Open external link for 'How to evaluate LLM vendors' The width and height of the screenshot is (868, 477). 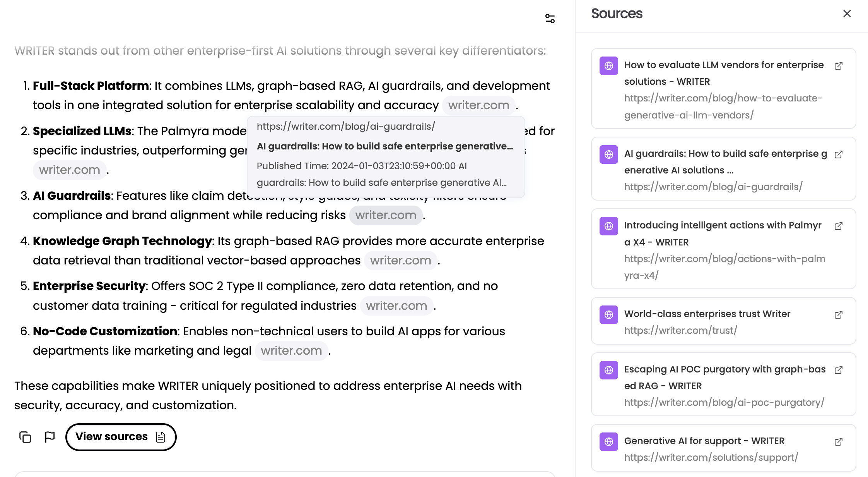point(838,66)
